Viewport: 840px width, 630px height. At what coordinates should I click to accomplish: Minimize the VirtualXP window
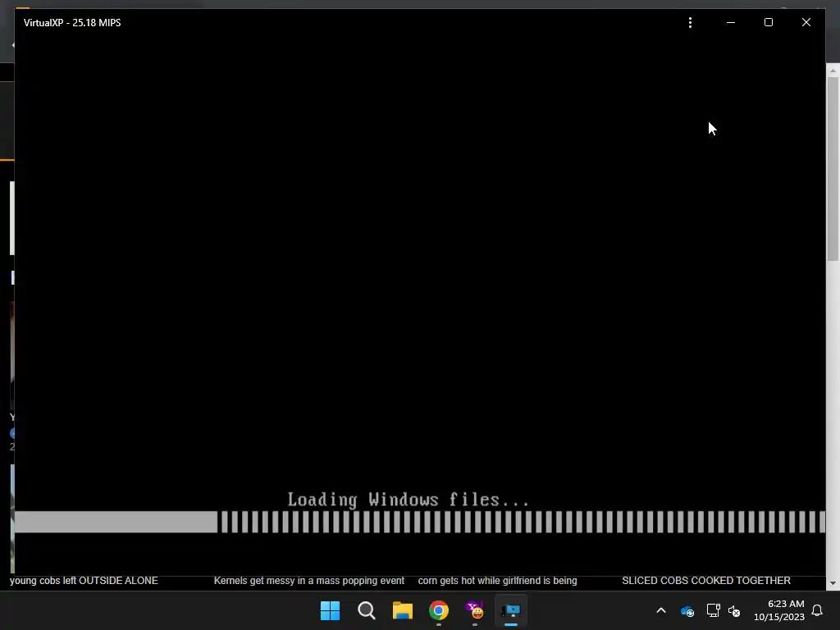(x=731, y=22)
